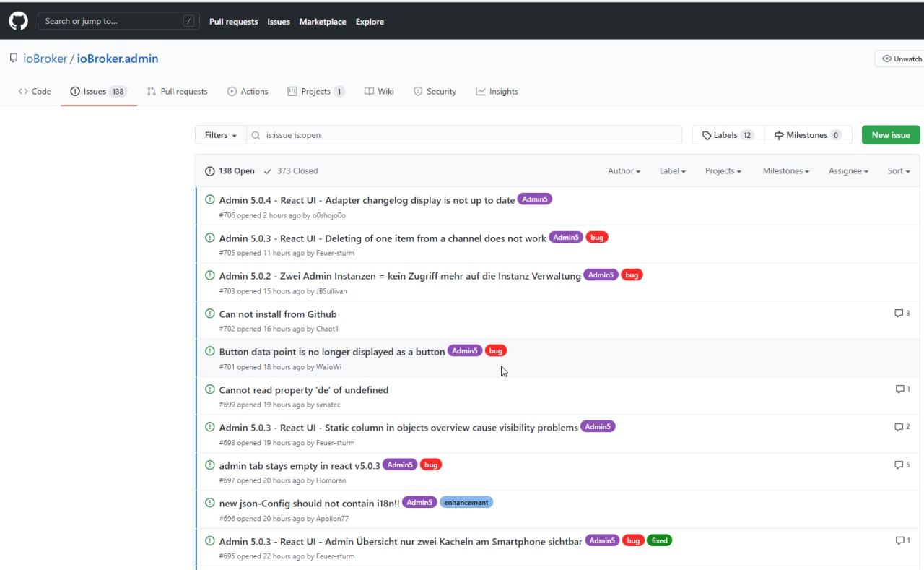Click the open icon beside 'Cannot read property' issue

click(210, 389)
